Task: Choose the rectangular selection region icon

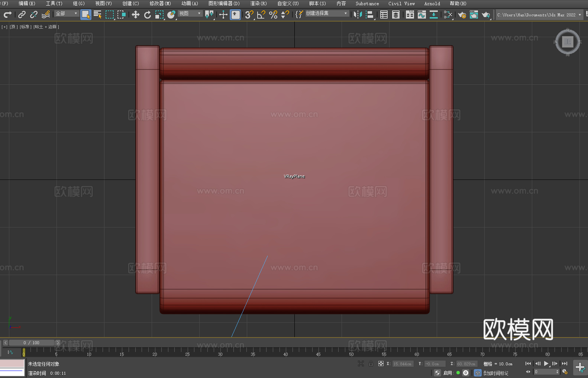Action: pos(110,15)
